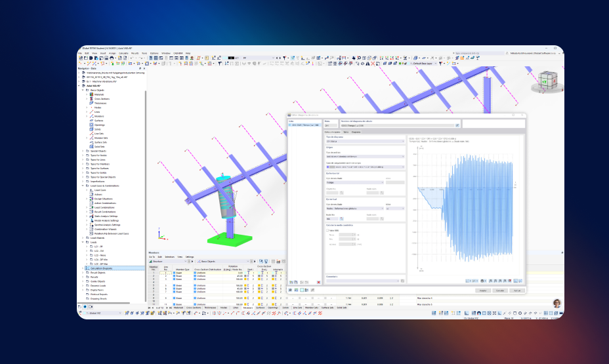
Task: Open the File menu
Action: pyautogui.click(x=80, y=53)
